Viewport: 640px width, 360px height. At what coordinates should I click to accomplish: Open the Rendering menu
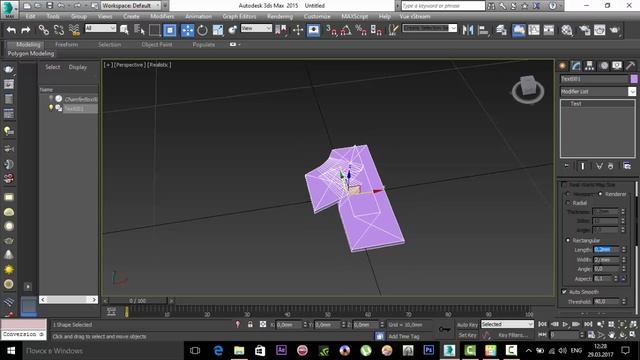tap(280, 16)
